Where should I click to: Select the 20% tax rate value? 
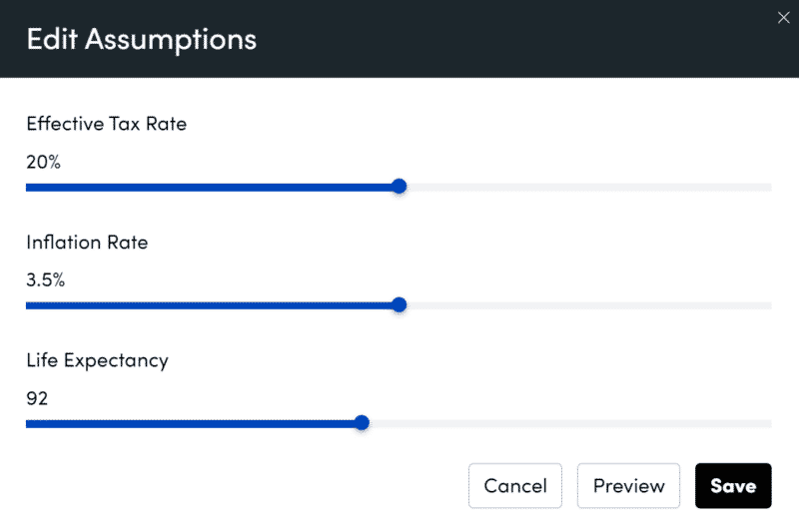(x=43, y=162)
